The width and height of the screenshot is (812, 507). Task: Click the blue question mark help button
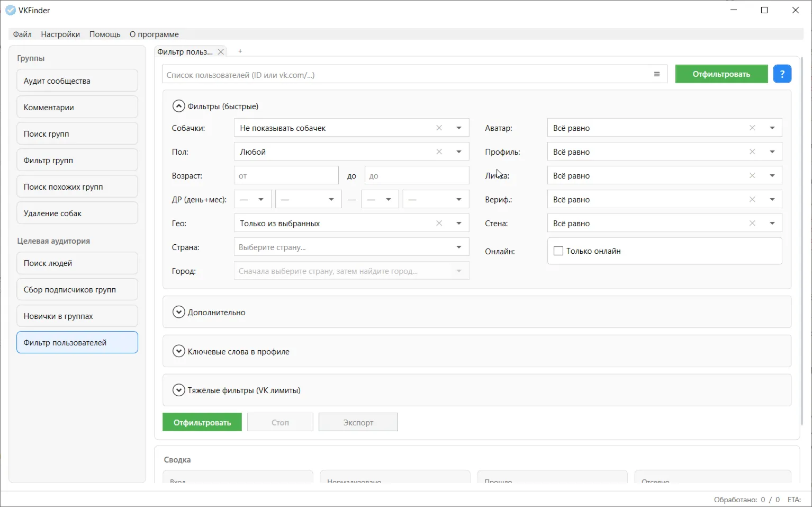click(x=782, y=74)
